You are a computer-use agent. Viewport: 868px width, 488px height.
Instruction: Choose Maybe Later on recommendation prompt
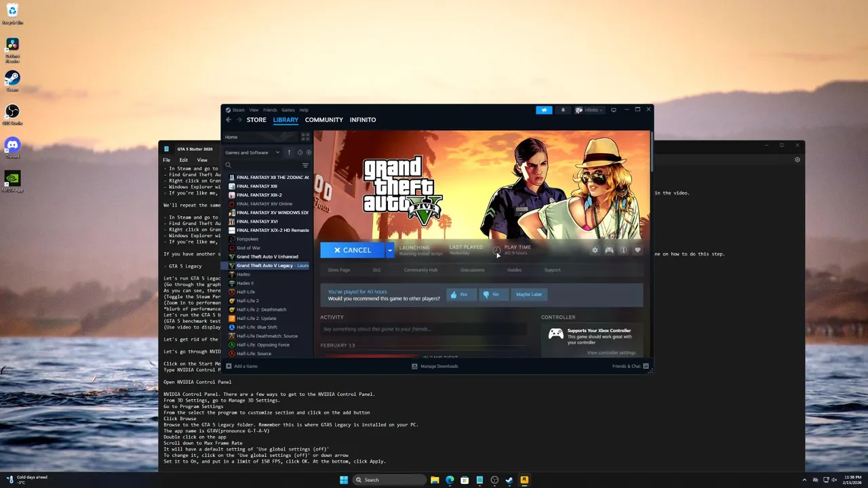click(530, 295)
